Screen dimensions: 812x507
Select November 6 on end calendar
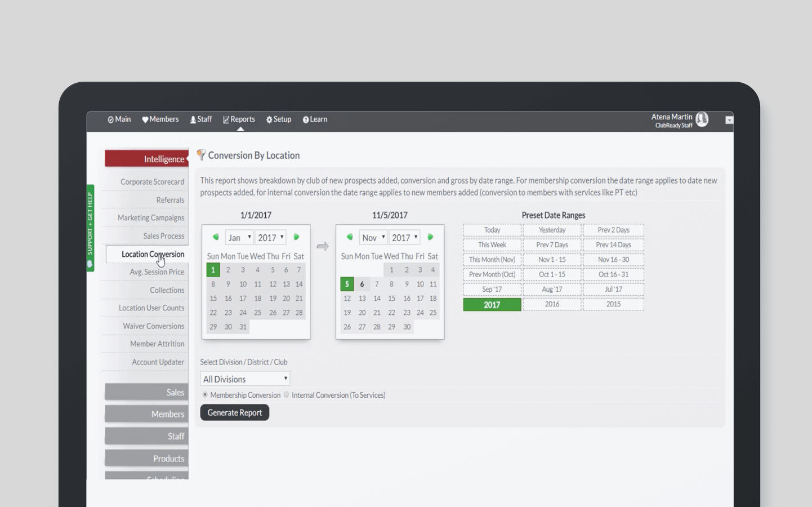(x=362, y=284)
